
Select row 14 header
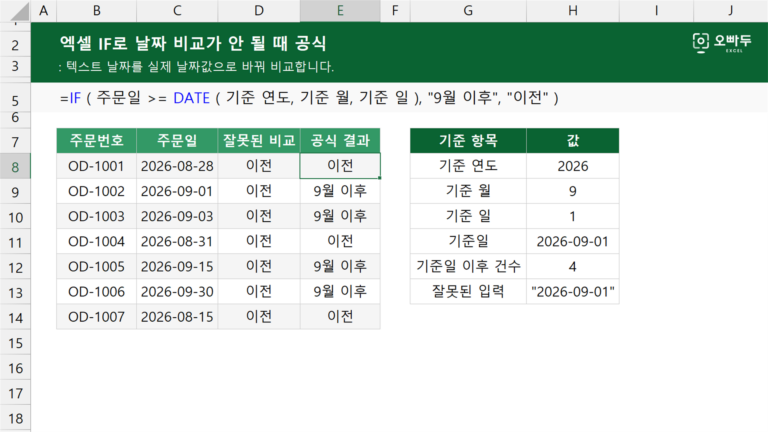15,317
